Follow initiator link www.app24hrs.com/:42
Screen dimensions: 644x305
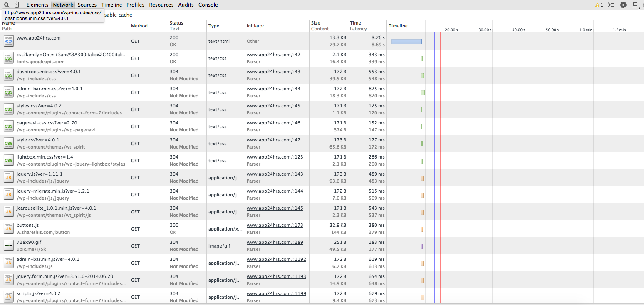click(x=273, y=55)
